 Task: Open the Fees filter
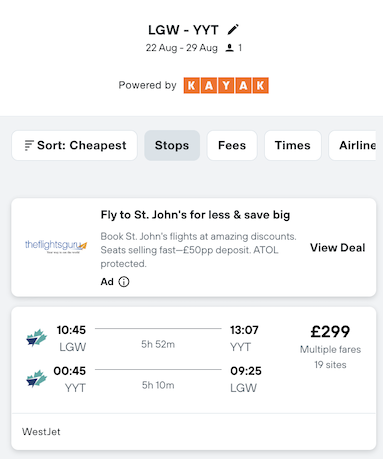coord(232,145)
